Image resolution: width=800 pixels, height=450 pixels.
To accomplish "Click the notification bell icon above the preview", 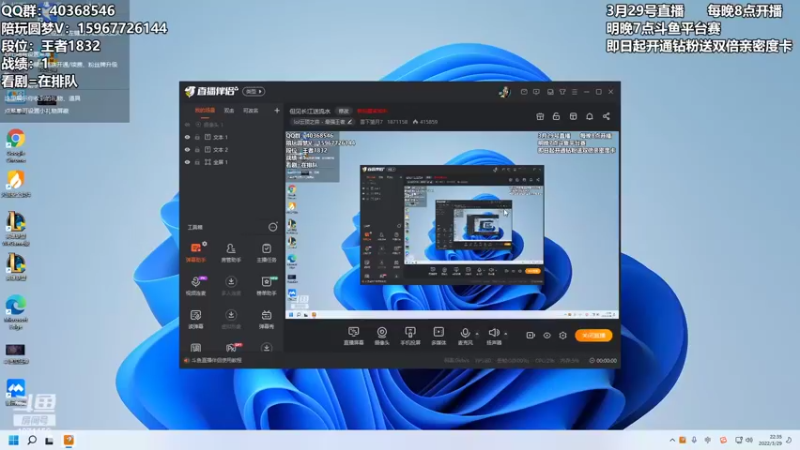I will [589, 116].
